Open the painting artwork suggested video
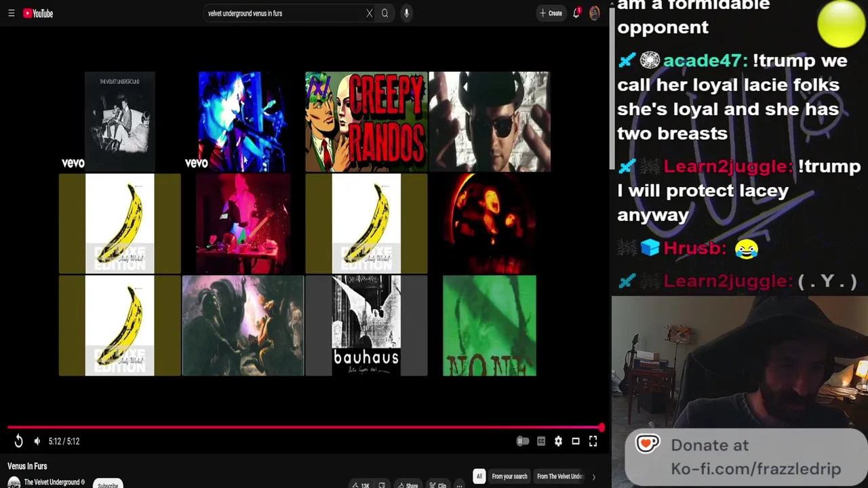 (x=243, y=325)
